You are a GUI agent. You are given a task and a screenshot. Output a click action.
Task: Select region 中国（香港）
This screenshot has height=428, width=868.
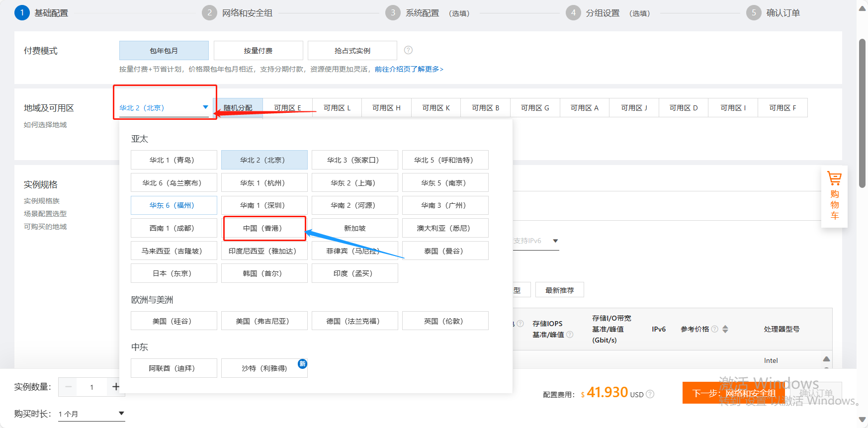(x=264, y=228)
